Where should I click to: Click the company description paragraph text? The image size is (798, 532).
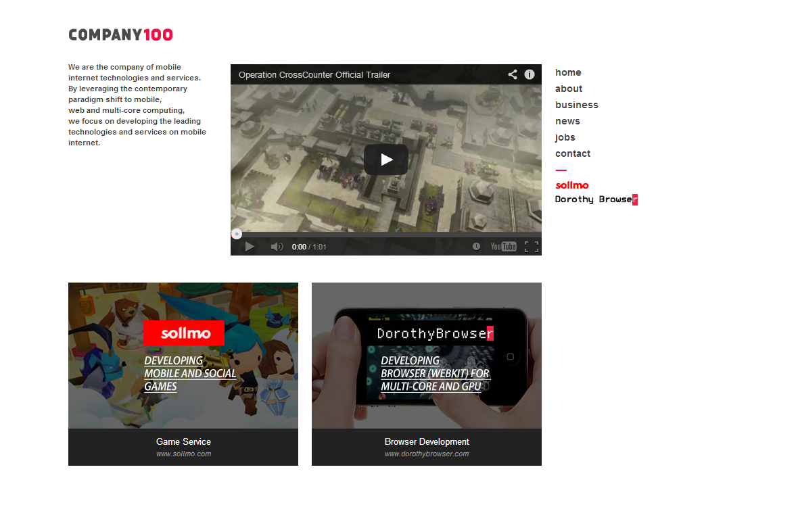tap(137, 105)
